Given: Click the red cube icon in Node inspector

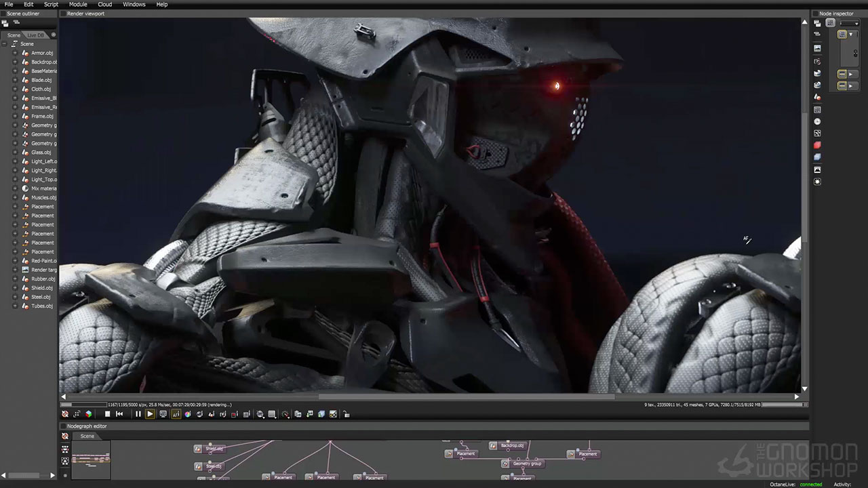Looking at the screenshot, I should pos(817,145).
